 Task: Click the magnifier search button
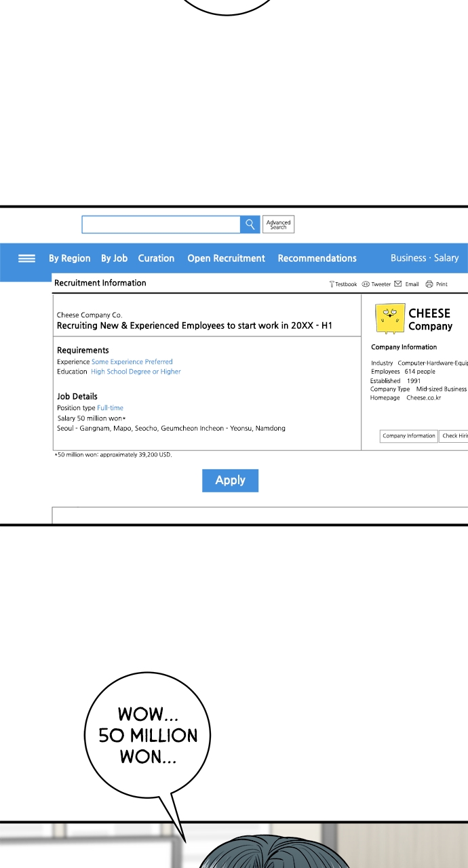tap(250, 224)
